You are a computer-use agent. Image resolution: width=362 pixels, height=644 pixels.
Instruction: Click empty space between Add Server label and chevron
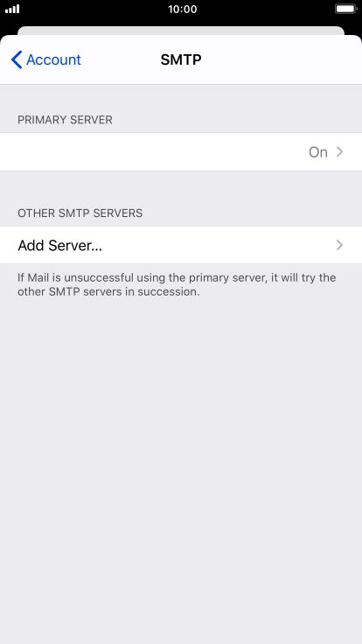218,245
